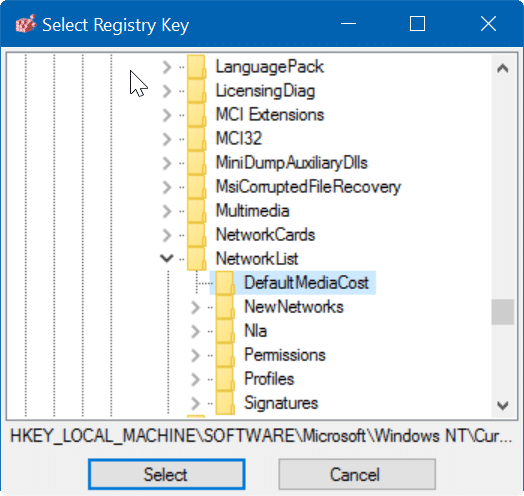This screenshot has width=524, height=496.
Task: Click the vertical scrollbar thumb
Action: pyautogui.click(x=503, y=312)
